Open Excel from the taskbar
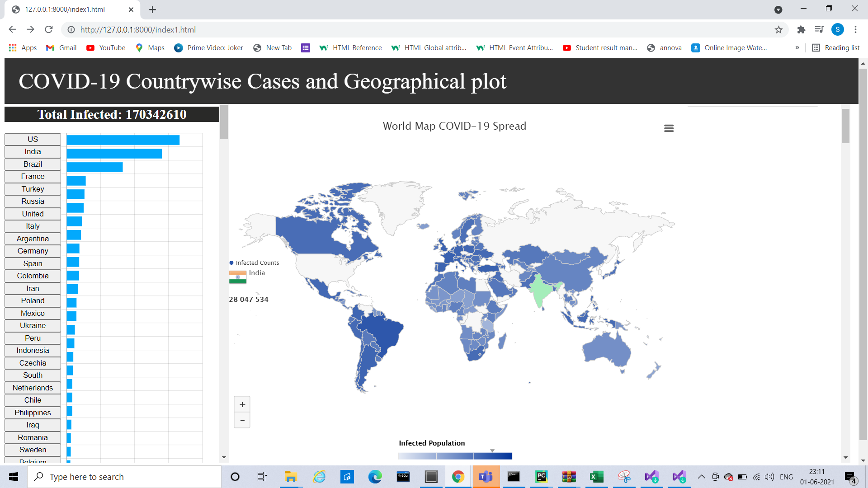 point(596,477)
